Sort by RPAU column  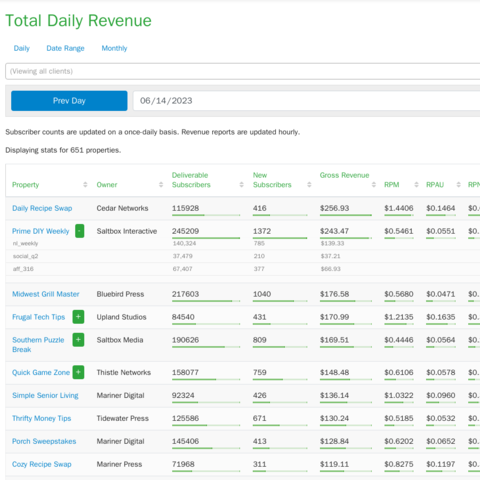tap(458, 185)
